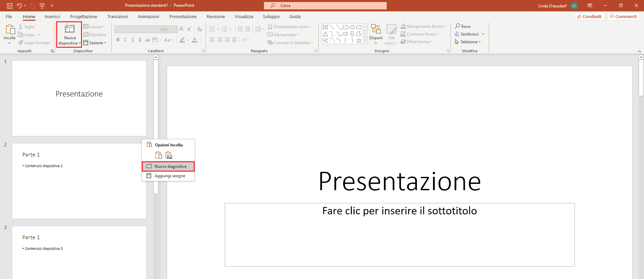Screen dimensions: 644x279
Task: Click Taglia scissors in Appunti group
Action: pos(26,27)
